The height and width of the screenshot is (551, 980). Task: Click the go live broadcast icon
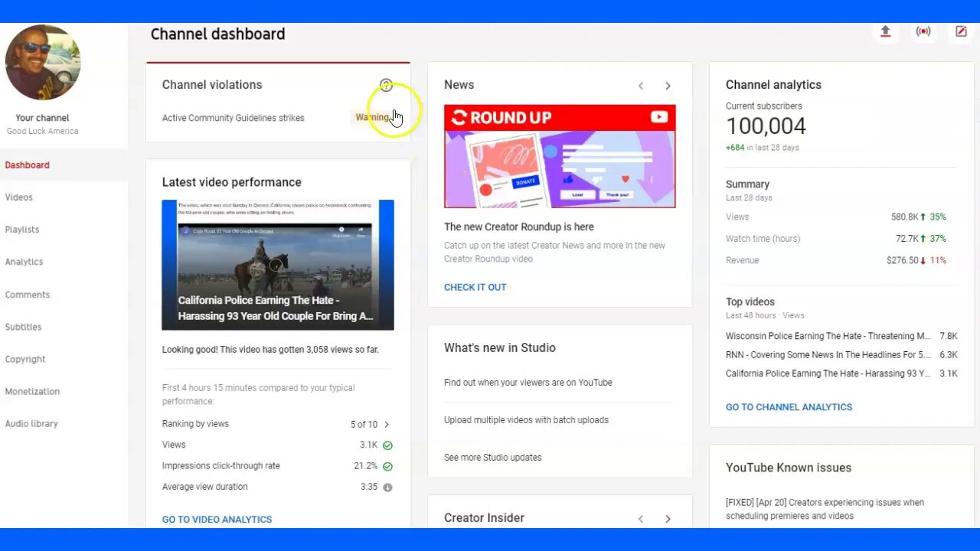pos(923,31)
